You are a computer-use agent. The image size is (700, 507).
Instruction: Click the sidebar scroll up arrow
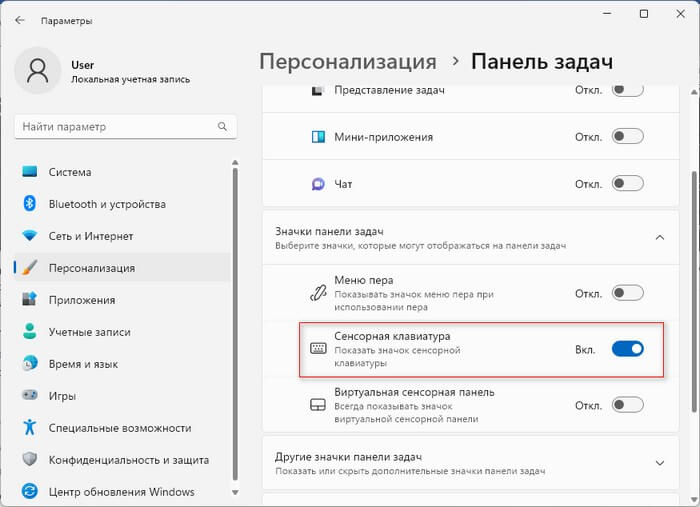(x=235, y=162)
